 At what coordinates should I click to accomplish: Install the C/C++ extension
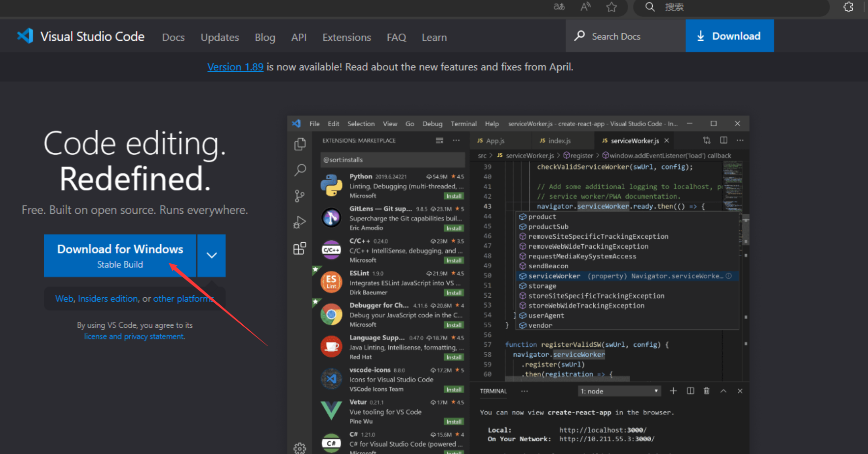(454, 260)
